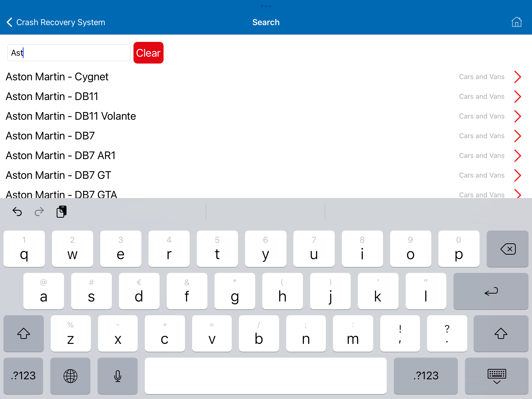Tap the l key
532x399 pixels.
(426, 291)
